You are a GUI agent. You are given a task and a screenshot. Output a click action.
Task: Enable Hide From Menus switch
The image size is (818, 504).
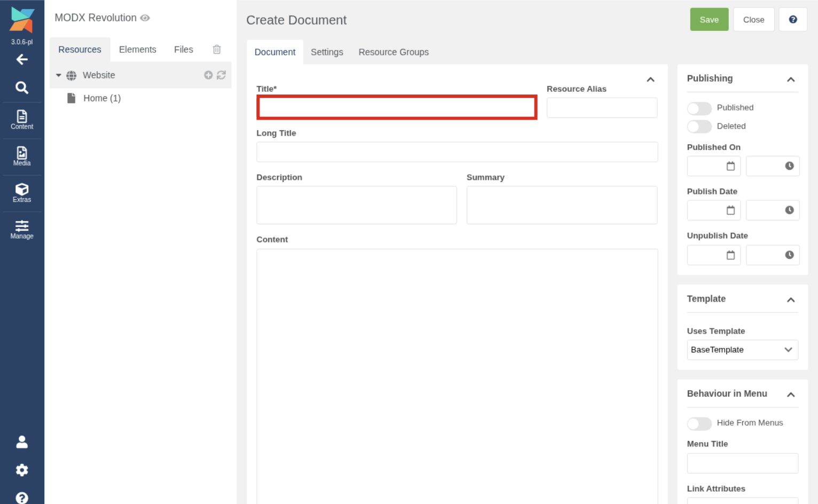coord(699,423)
